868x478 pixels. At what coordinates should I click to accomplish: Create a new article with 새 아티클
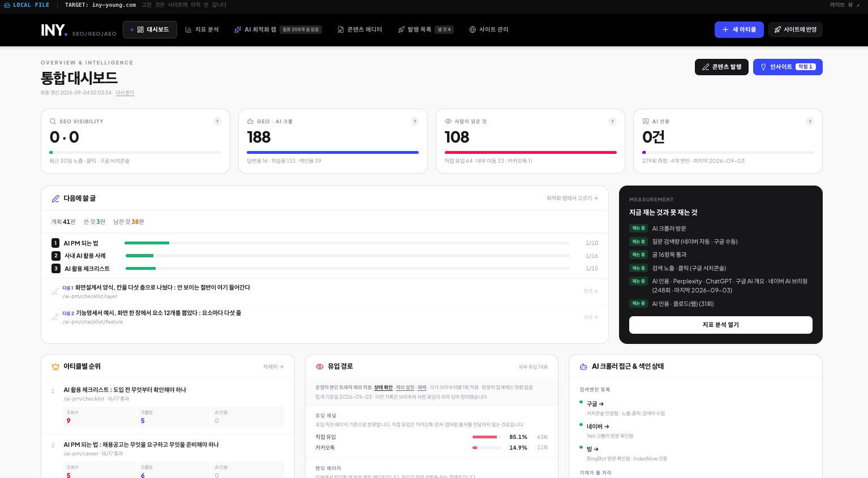click(739, 29)
